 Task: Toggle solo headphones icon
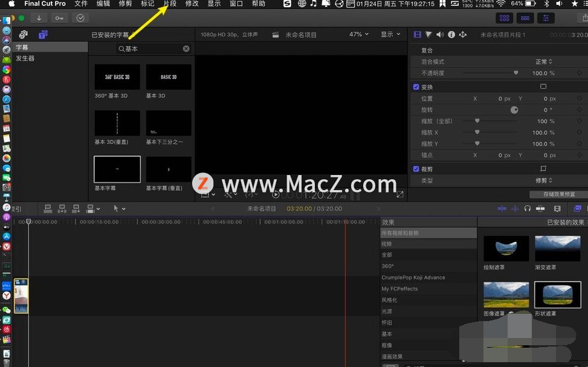tap(528, 209)
